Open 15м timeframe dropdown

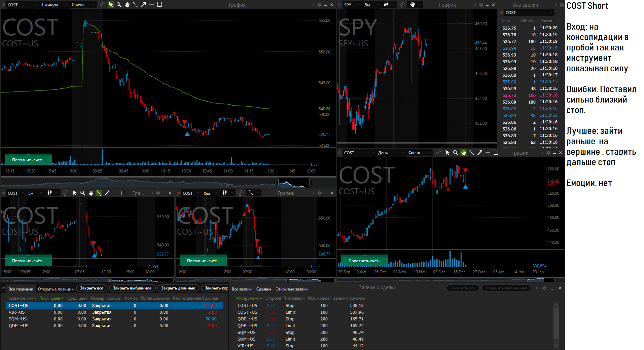click(210, 193)
